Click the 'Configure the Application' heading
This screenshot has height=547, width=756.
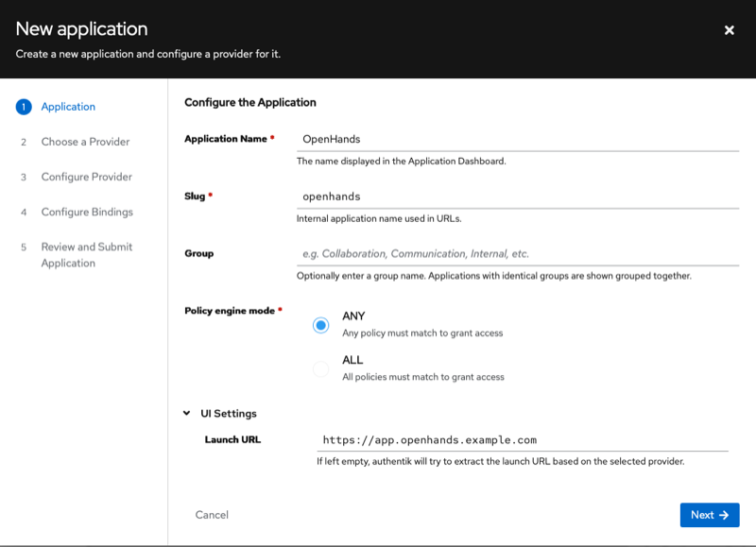click(250, 102)
